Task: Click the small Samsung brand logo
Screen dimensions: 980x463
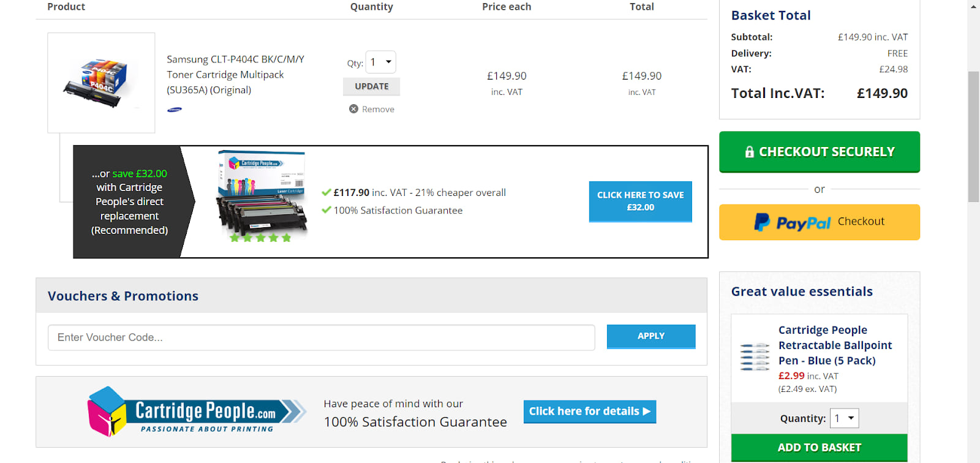Action: pyautogui.click(x=175, y=110)
